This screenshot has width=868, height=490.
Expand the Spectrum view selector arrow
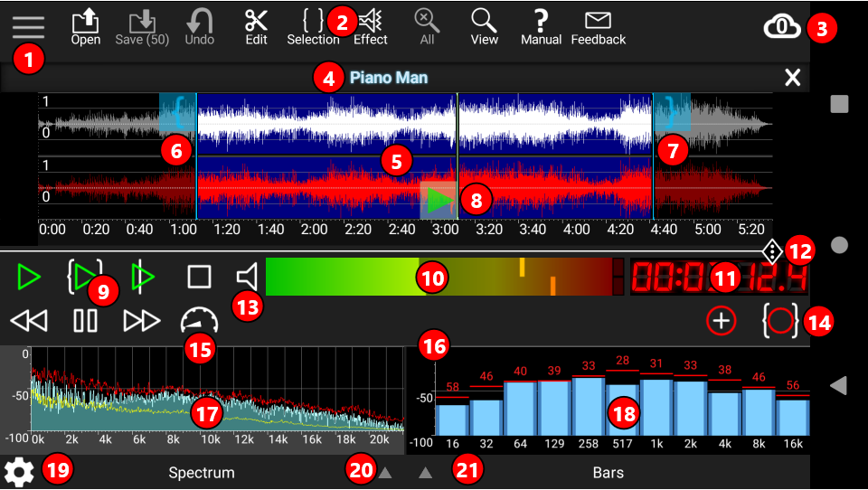[385, 472]
